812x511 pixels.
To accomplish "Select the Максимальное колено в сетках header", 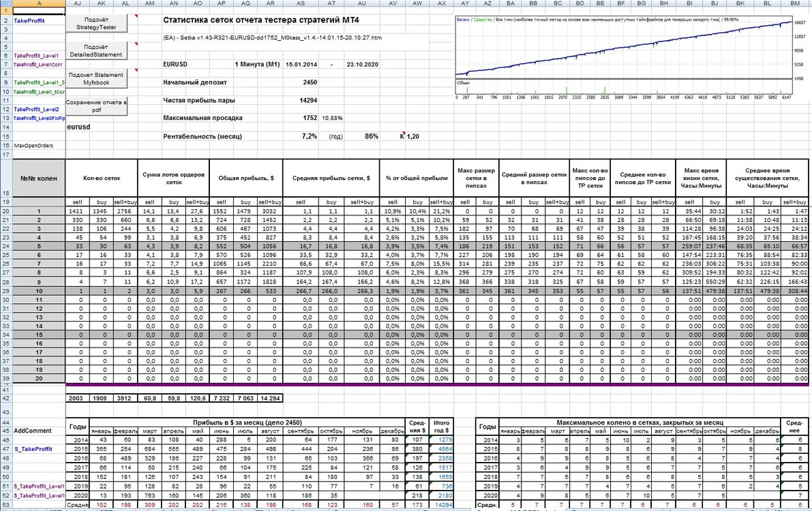I will (640, 422).
